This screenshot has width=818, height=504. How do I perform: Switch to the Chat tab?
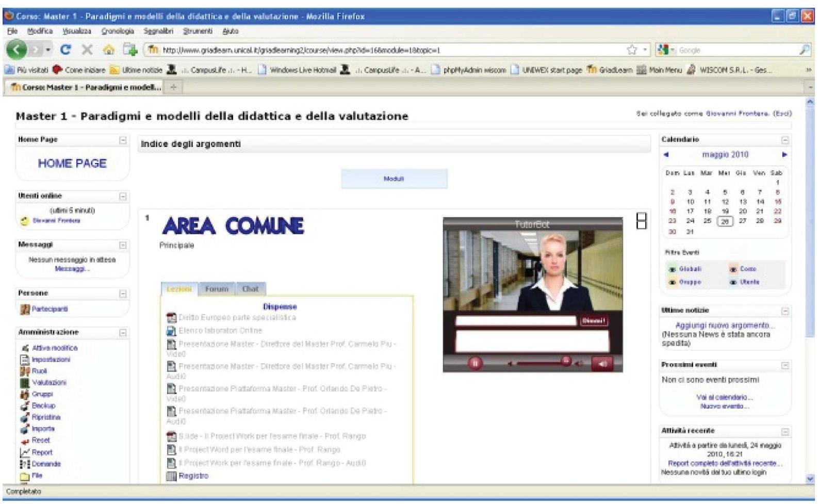250,289
